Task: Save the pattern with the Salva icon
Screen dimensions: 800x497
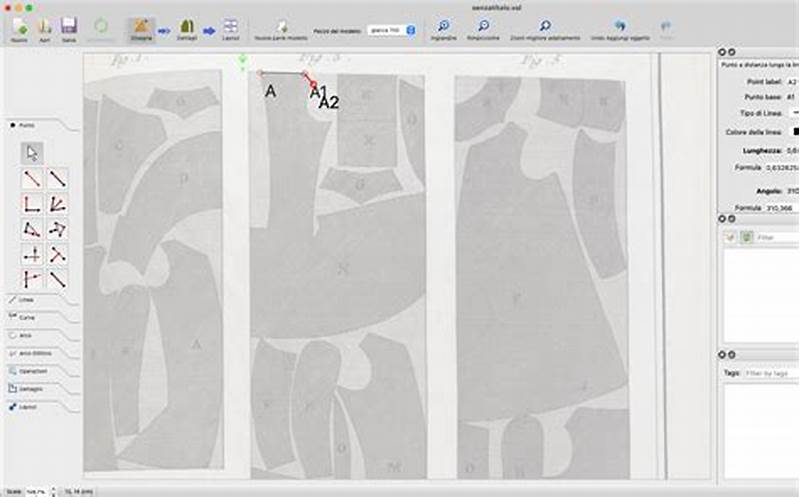Action: (x=69, y=27)
